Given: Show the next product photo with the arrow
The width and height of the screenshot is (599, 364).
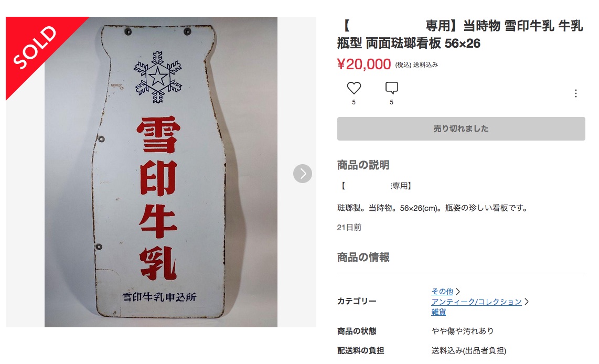Looking at the screenshot, I should (303, 174).
